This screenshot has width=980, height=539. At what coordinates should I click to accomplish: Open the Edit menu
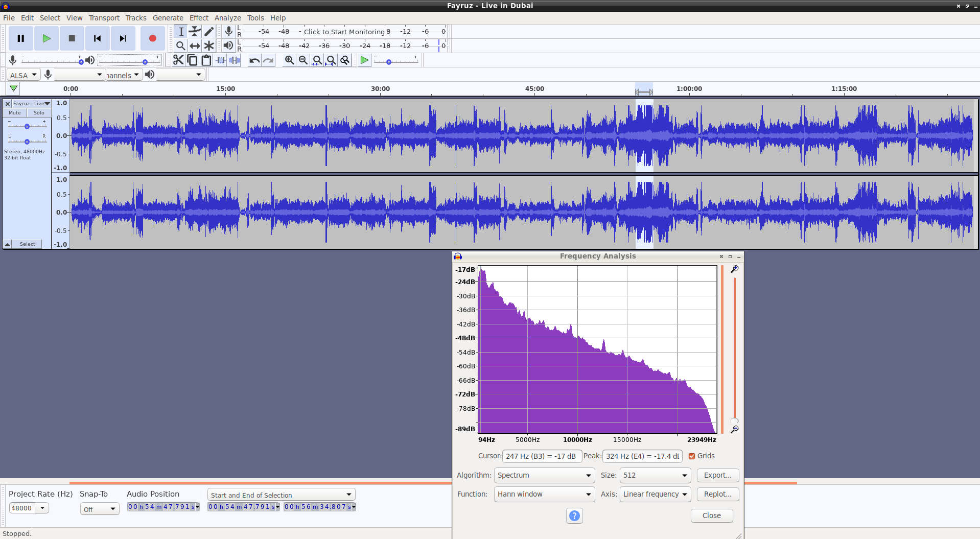(27, 18)
